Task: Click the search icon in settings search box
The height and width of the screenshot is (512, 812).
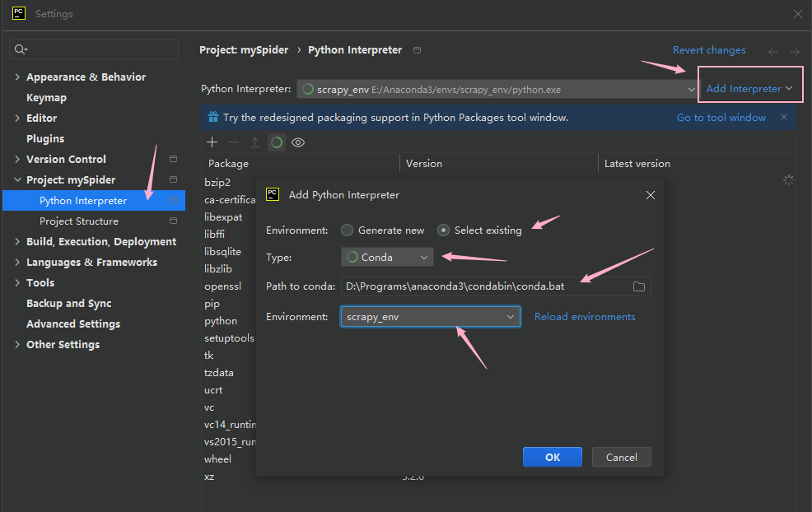Action: tap(21, 49)
